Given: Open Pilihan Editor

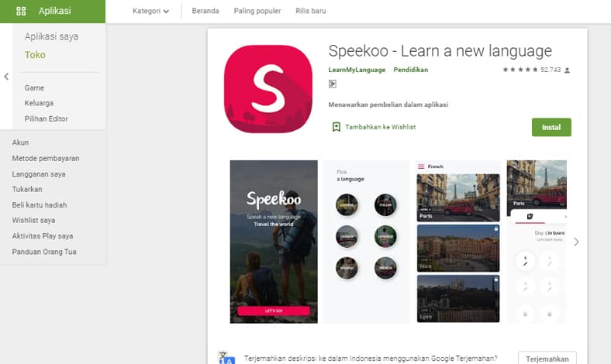Looking at the screenshot, I should click(46, 118).
